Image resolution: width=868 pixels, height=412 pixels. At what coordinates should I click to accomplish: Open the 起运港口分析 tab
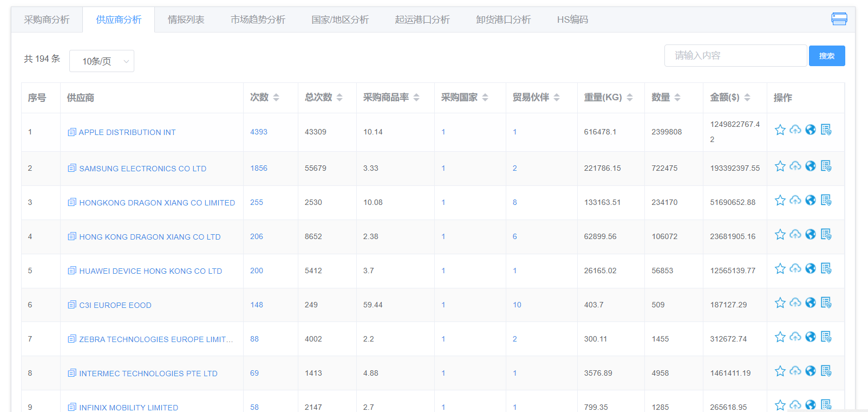pyautogui.click(x=422, y=20)
